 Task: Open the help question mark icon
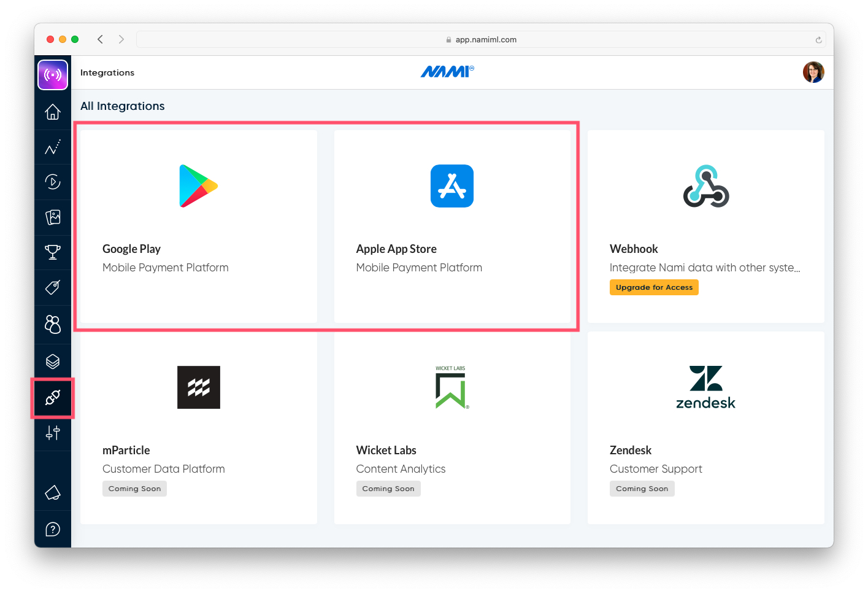click(53, 529)
